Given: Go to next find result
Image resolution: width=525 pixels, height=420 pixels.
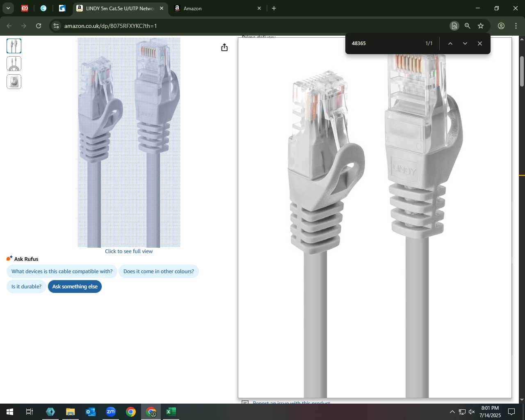Looking at the screenshot, I should [x=465, y=43].
